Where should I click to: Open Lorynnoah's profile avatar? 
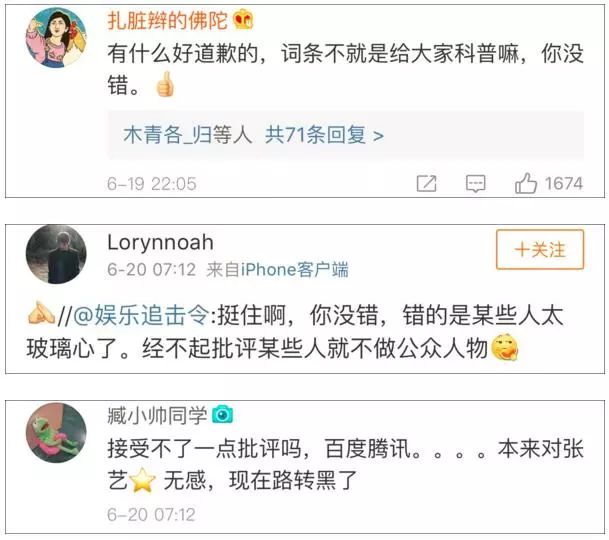coord(56,254)
